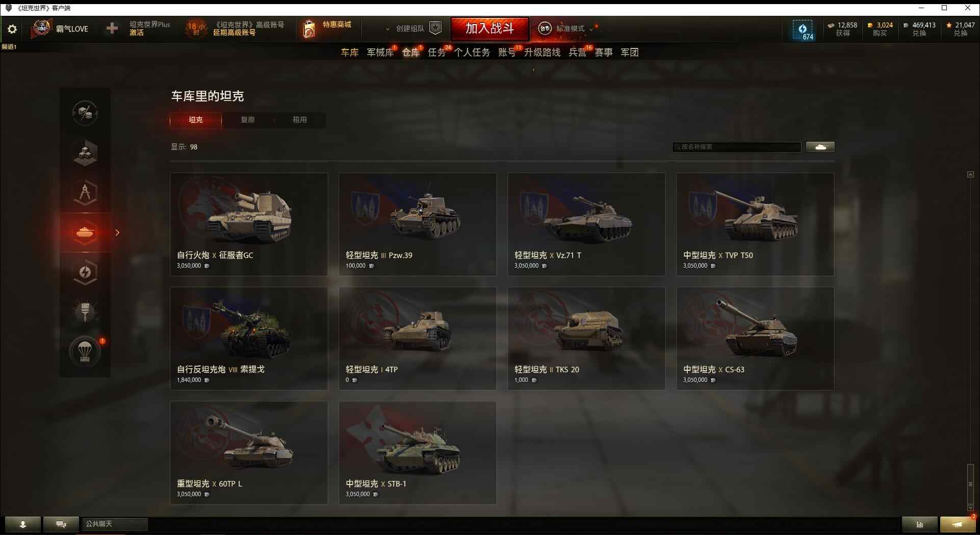
Task: Switch to the 租用 tab
Action: tap(300, 120)
